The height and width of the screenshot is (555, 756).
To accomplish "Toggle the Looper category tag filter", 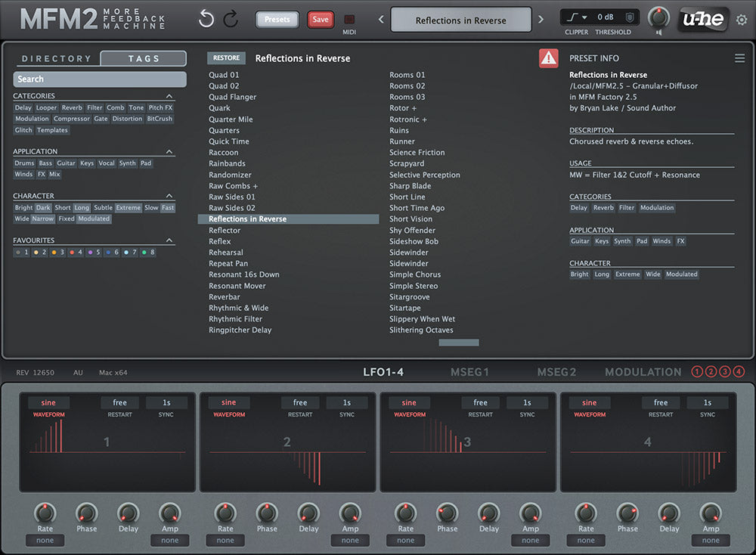I will pos(46,107).
